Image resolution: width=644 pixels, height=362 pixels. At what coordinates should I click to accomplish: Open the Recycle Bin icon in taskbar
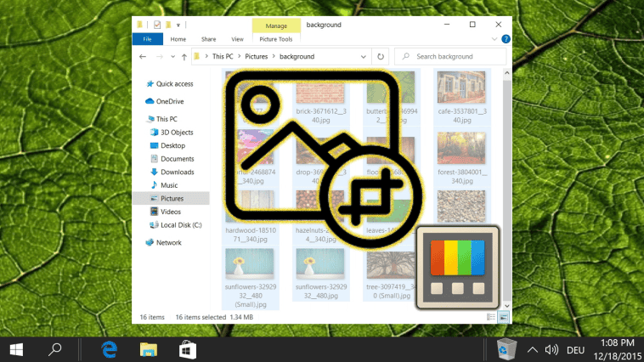click(x=506, y=349)
